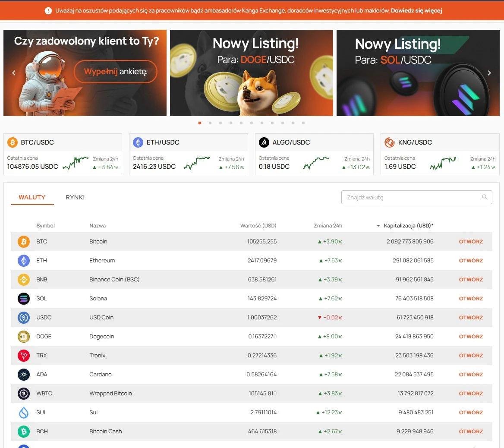This screenshot has height=448, width=504.
Task: Click the ETH/USDC +7.56% change value
Action: [231, 167]
